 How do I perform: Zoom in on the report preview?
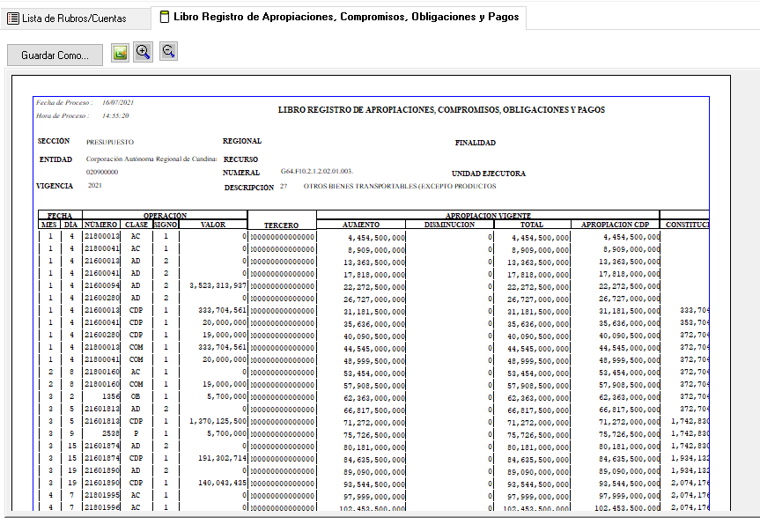[144, 53]
